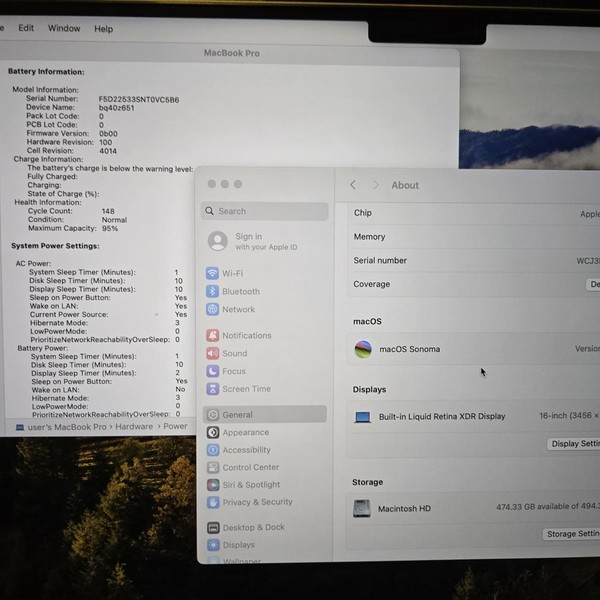This screenshot has width=600, height=600.
Task: Click the Storage Settings button
Action: point(571,534)
